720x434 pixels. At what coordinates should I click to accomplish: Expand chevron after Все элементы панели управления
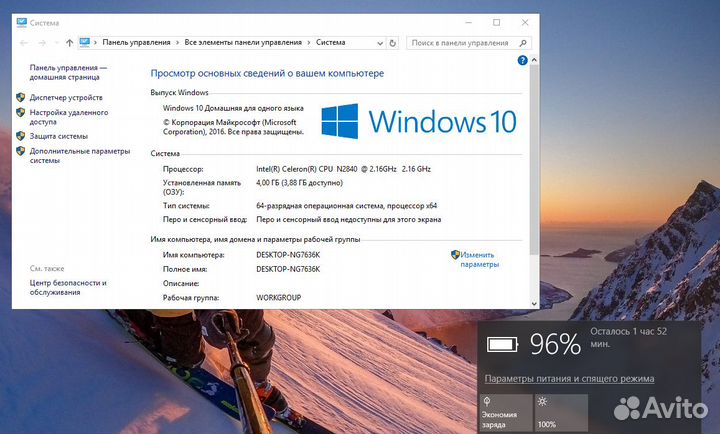[309, 43]
